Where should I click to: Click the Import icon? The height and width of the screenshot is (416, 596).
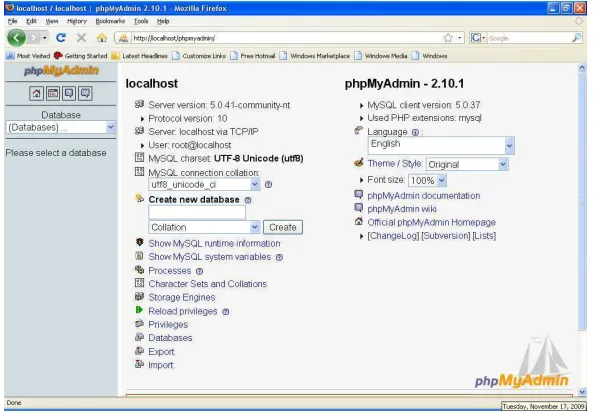tap(139, 364)
